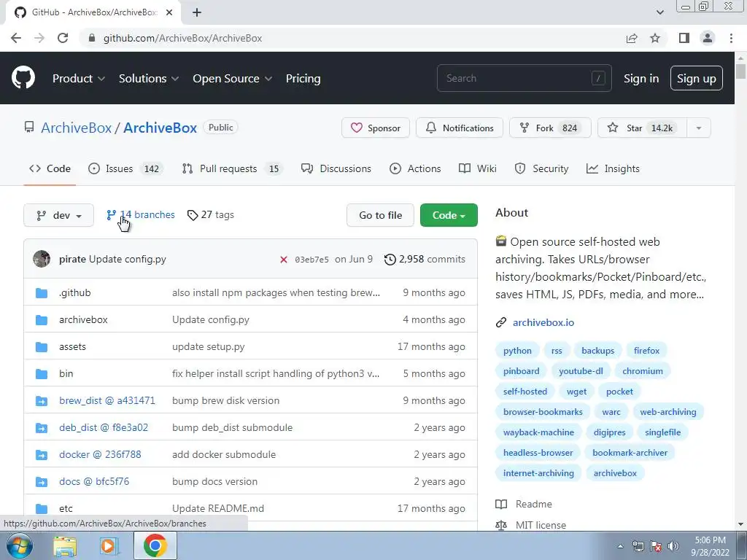Click the share page icon in address bar
Image resolution: width=747 pixels, height=560 pixels.
[632, 38]
